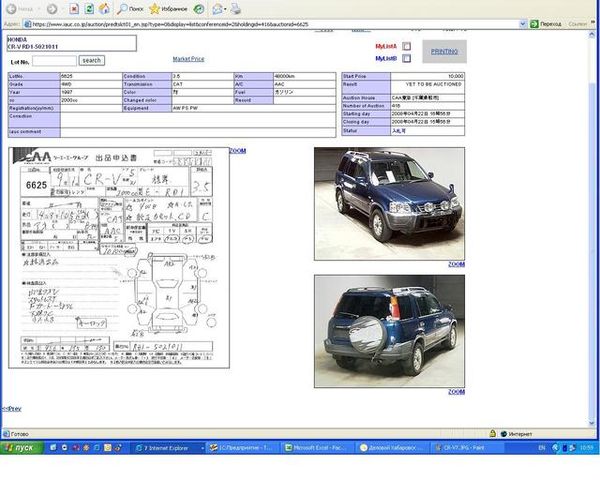Click the Stop loading icon
600x480 pixels.
(x=74, y=9)
